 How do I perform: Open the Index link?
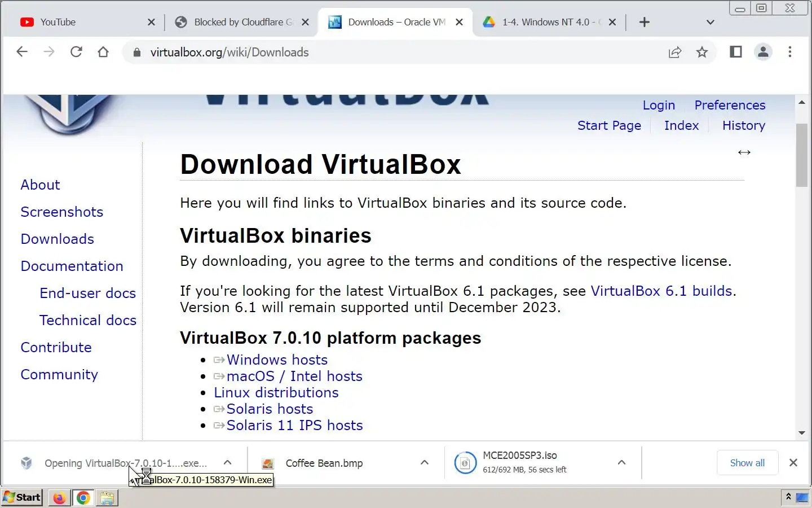click(x=681, y=125)
